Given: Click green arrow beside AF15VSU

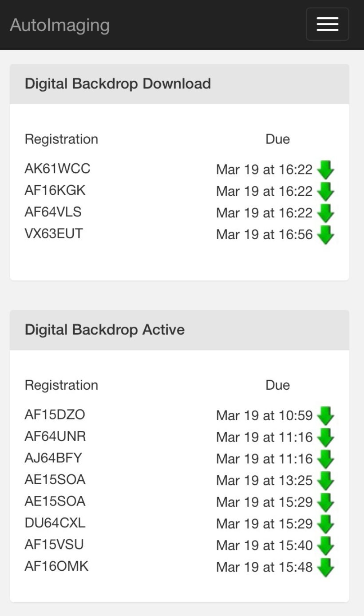Looking at the screenshot, I should click(326, 546).
